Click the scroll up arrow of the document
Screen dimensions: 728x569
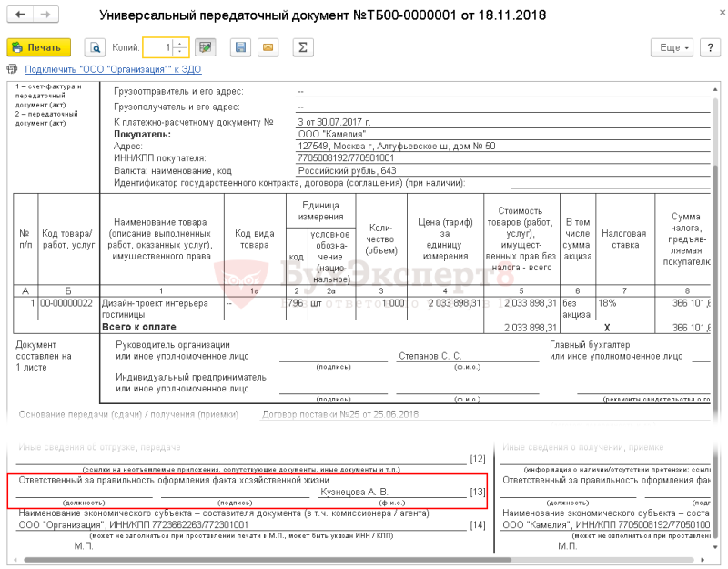717,88
